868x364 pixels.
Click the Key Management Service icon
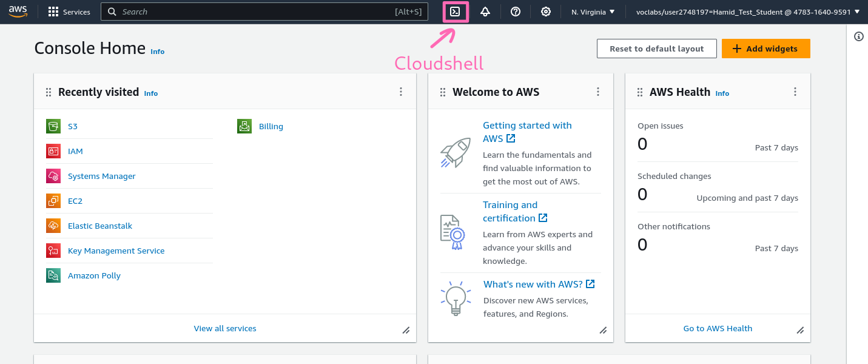point(53,251)
